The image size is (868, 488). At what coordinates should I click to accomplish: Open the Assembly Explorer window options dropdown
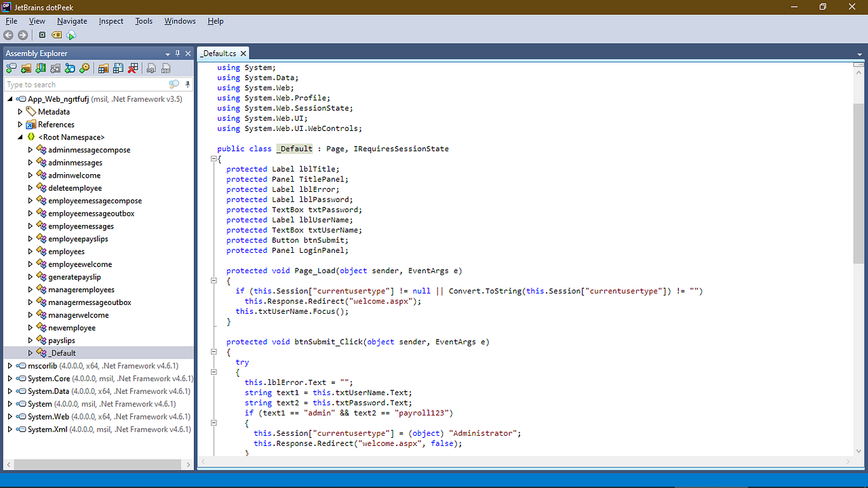coord(167,53)
